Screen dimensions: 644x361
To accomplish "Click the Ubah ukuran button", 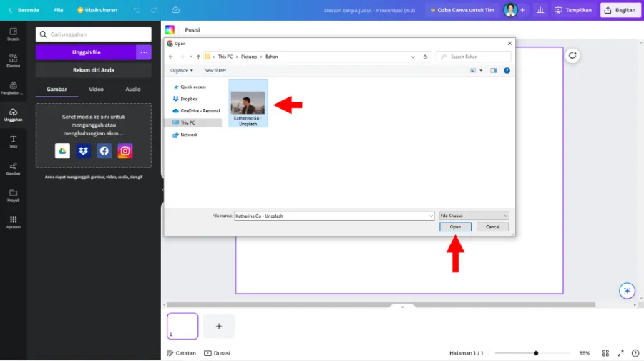I will point(97,10).
